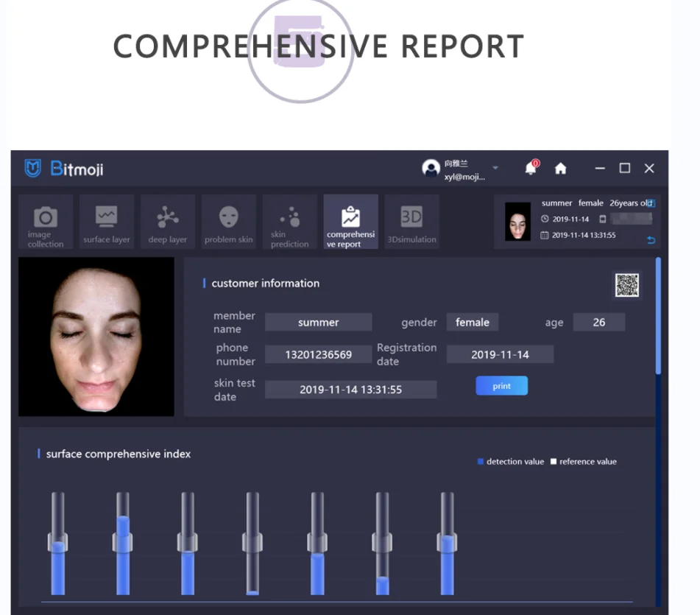Screen dimensions: 700x615
Task: Select the comprehensive report tab
Action: click(x=351, y=222)
